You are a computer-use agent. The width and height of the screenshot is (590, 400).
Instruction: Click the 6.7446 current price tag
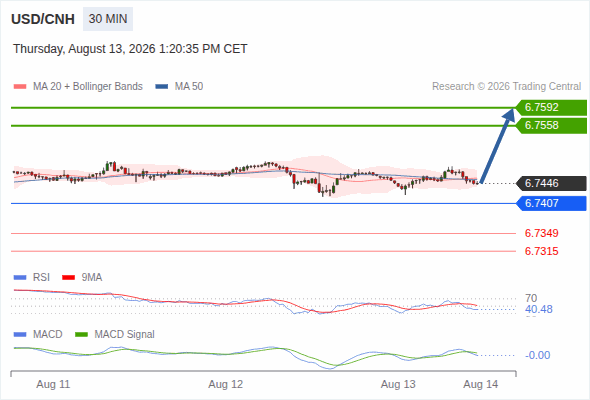[x=551, y=184]
